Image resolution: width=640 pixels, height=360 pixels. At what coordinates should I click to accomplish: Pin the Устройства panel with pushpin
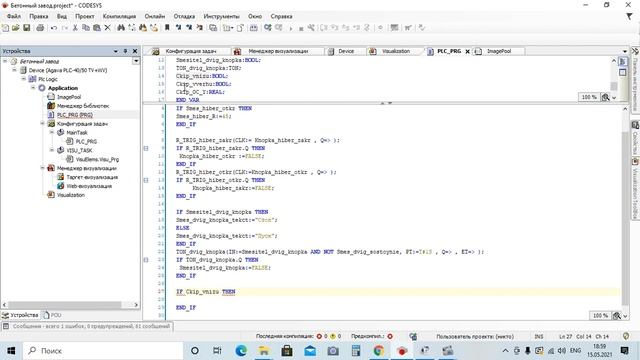tap(125, 51)
